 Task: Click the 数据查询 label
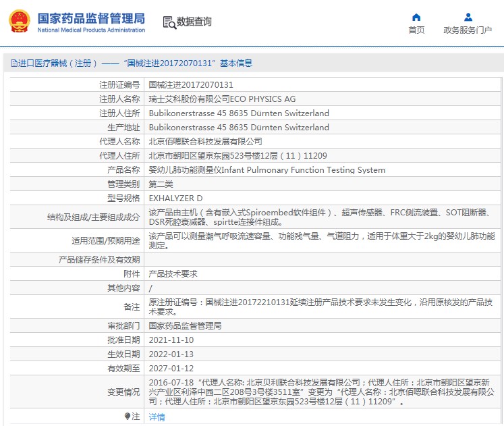tap(194, 22)
